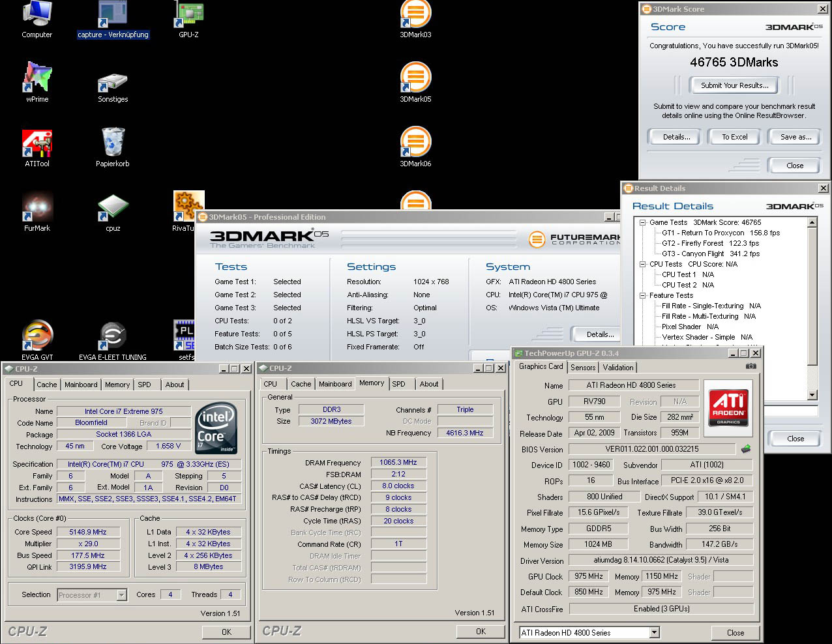Click the ATI Radeon Graphics logo
The image size is (832, 644).
click(728, 407)
